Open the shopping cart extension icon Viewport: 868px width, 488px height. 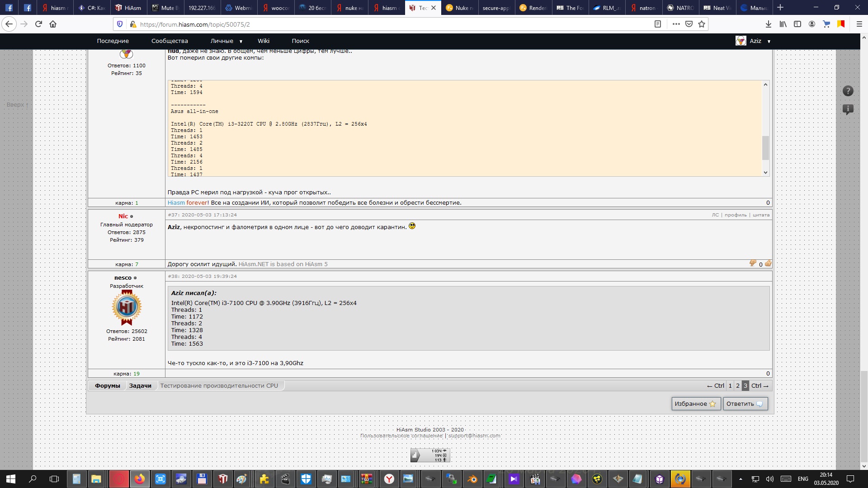pos(826,24)
